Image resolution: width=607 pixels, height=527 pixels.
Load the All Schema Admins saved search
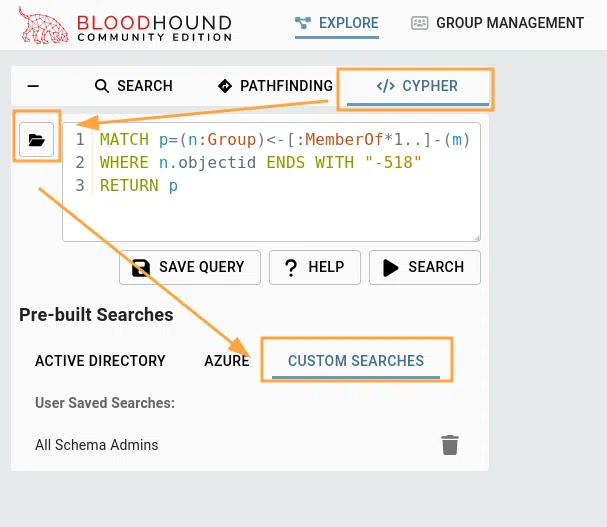click(x=97, y=445)
